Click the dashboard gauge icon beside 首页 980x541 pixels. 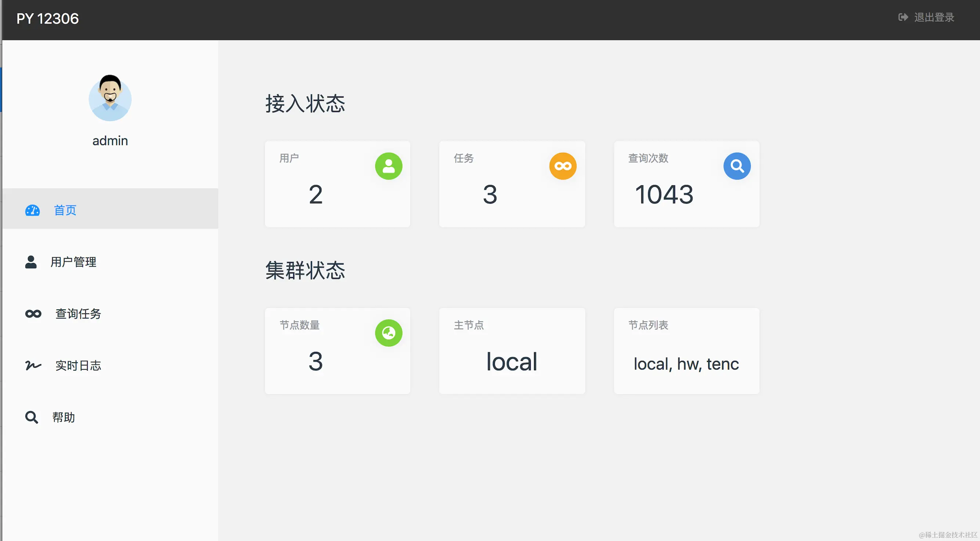(x=32, y=210)
